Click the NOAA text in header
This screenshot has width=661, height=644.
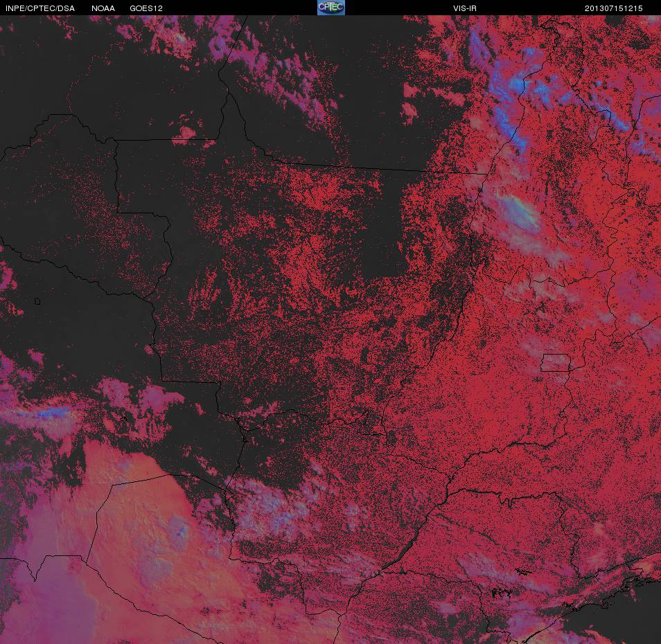tap(103, 8)
